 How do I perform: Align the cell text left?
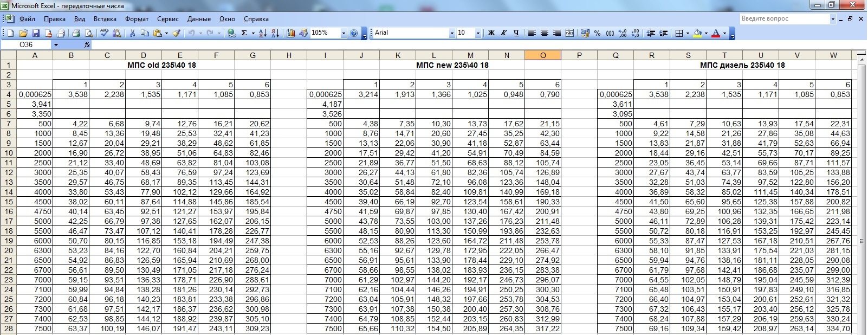tap(532, 33)
